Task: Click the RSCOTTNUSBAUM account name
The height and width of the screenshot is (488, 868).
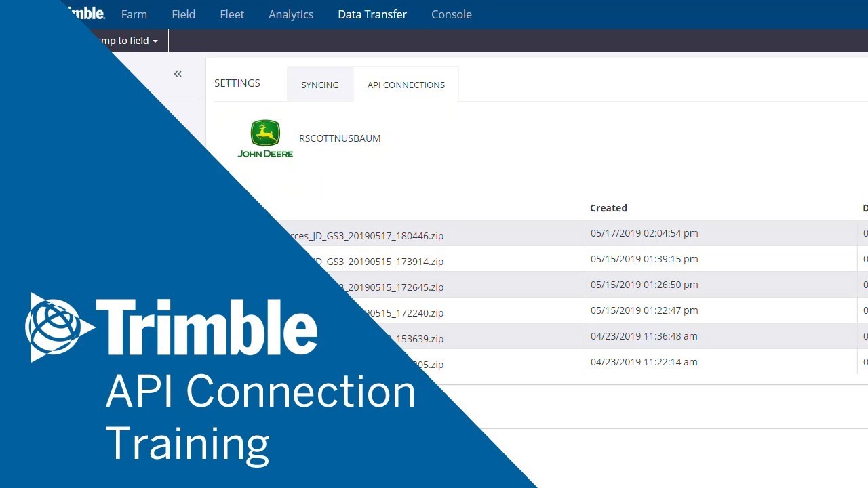Action: pyautogui.click(x=340, y=138)
